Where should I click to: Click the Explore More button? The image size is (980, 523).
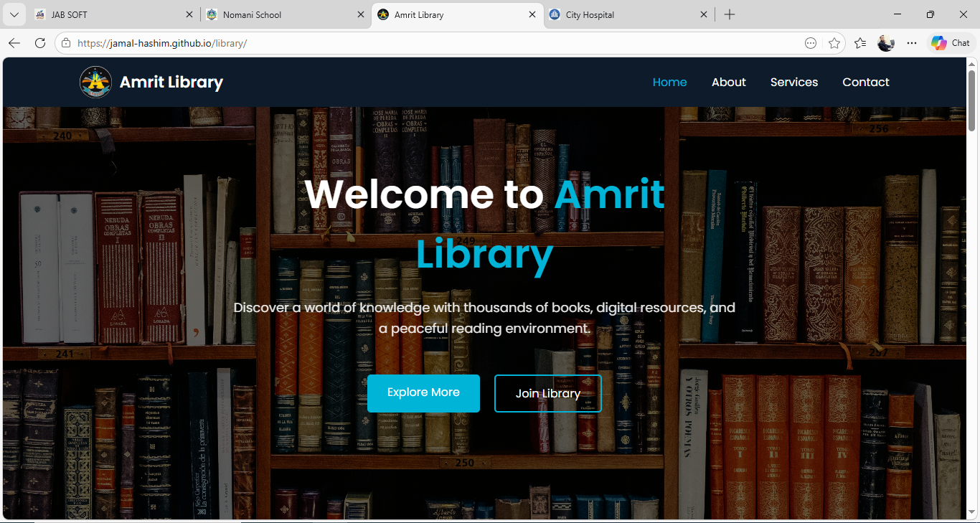(423, 392)
